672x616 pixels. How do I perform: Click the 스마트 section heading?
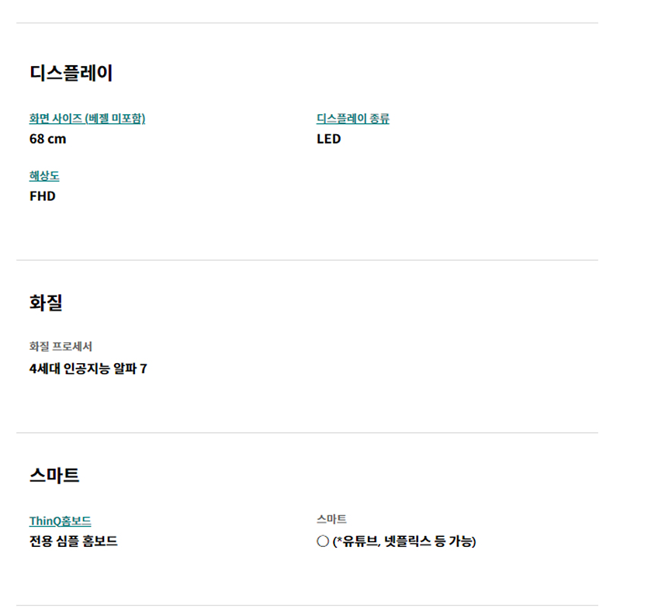point(54,476)
